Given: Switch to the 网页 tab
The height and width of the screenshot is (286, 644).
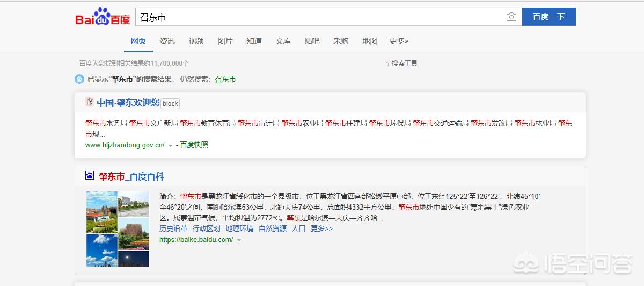Looking at the screenshot, I should tap(138, 41).
